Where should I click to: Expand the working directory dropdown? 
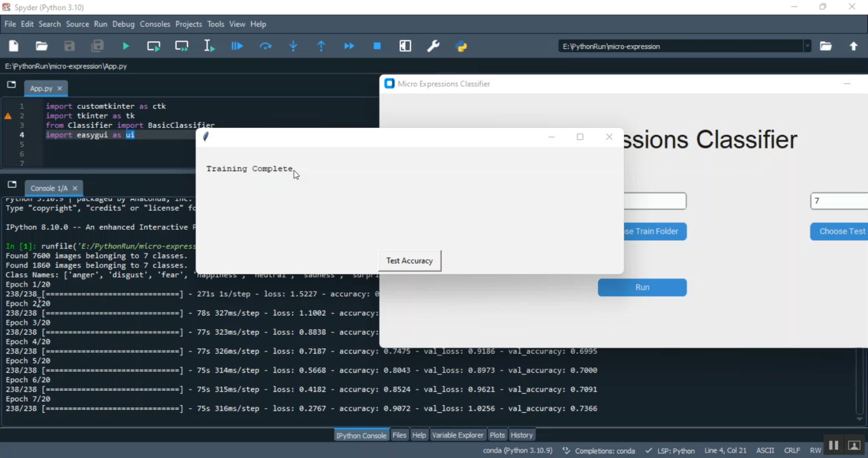tap(807, 46)
